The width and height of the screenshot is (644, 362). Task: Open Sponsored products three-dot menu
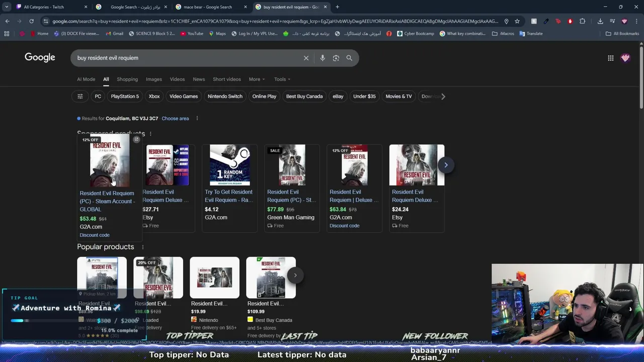(150, 134)
